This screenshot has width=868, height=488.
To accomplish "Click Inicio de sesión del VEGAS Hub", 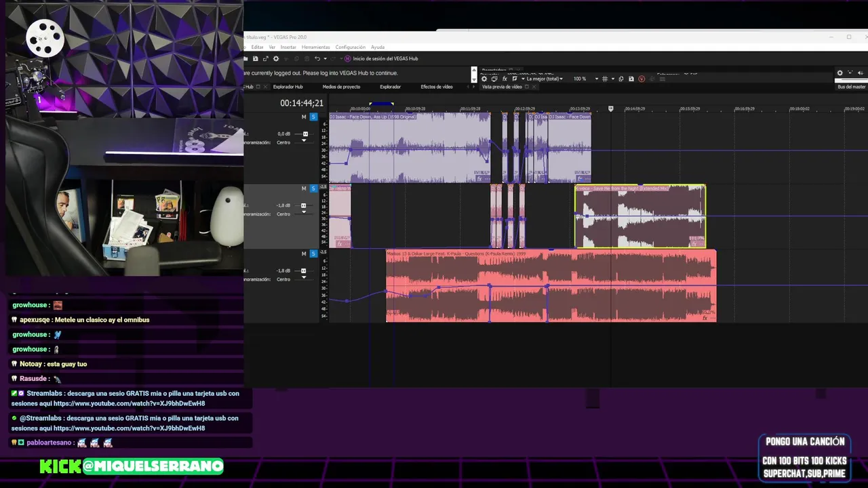I will pyautogui.click(x=385, y=59).
